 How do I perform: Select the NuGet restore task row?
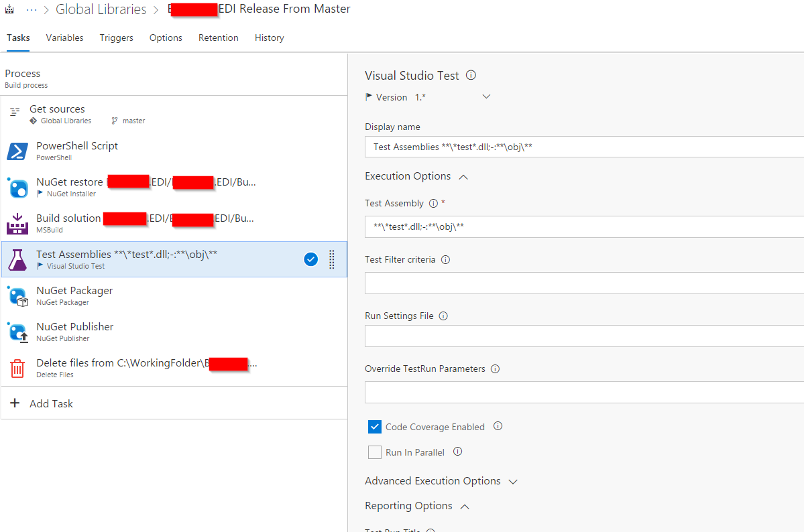click(x=174, y=187)
